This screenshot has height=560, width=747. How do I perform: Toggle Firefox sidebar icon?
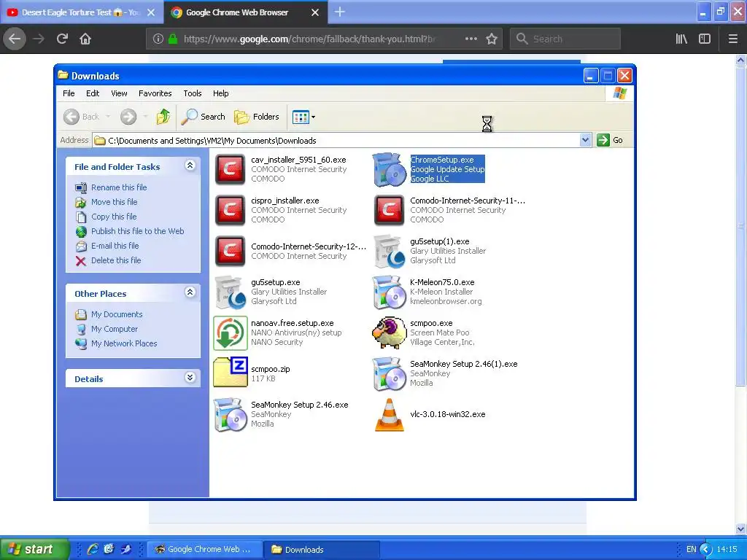tap(705, 39)
